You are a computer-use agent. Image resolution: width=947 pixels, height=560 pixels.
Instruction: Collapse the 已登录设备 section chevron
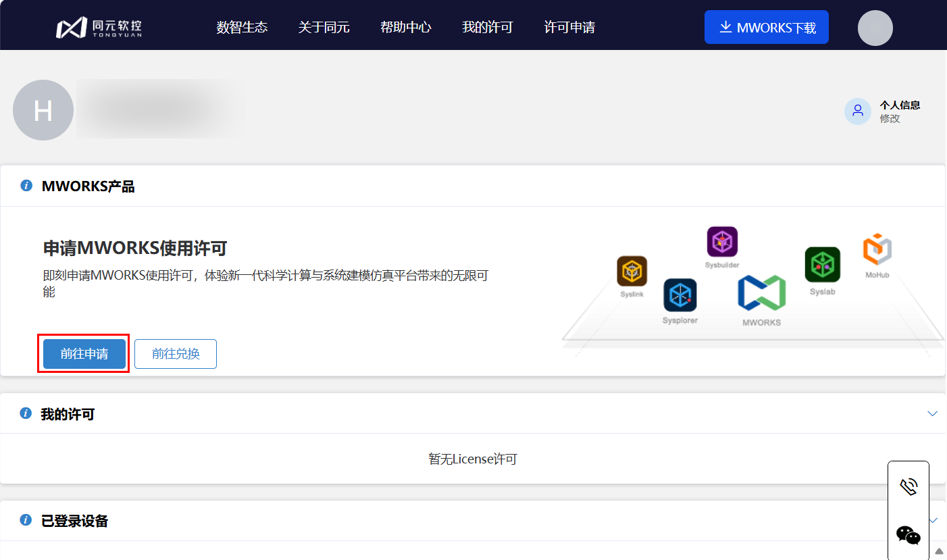(x=934, y=520)
